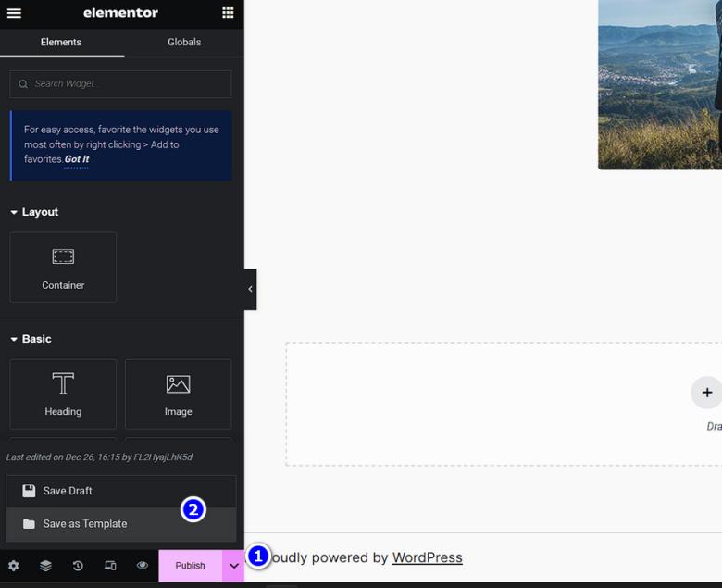Open the History icon
Image resolution: width=722 pixels, height=588 pixels.
click(x=78, y=566)
